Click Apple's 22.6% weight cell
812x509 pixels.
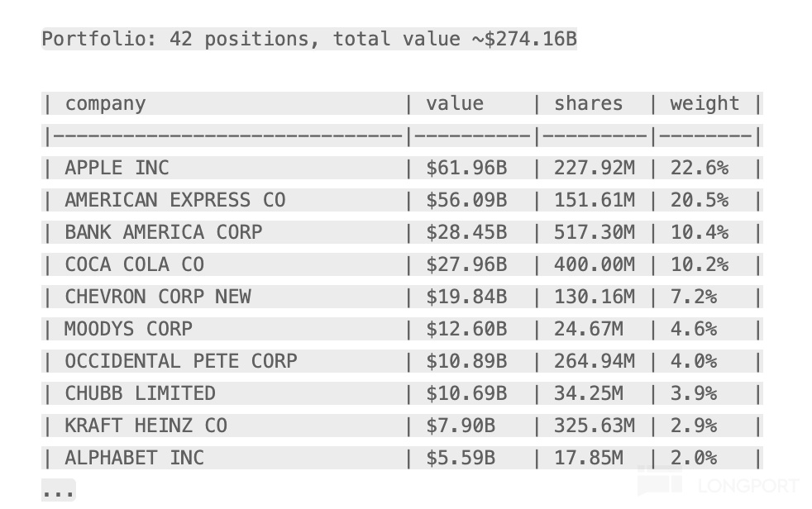click(699, 168)
